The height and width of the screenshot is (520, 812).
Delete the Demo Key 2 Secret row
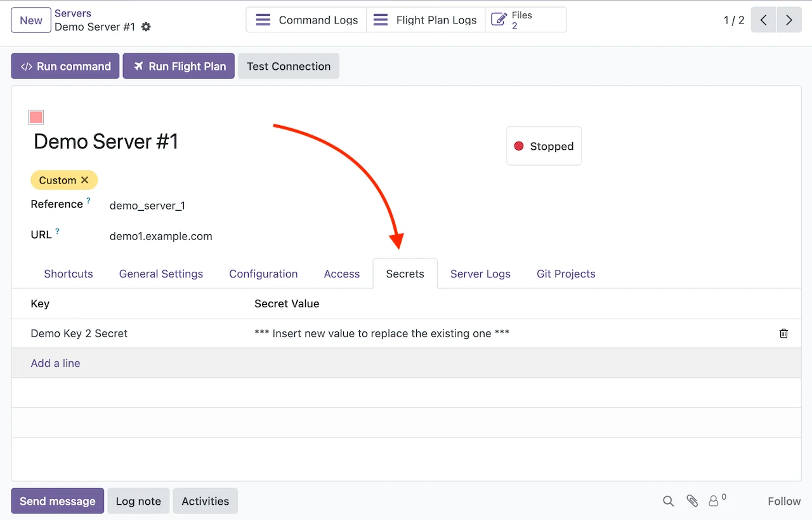[x=783, y=333]
